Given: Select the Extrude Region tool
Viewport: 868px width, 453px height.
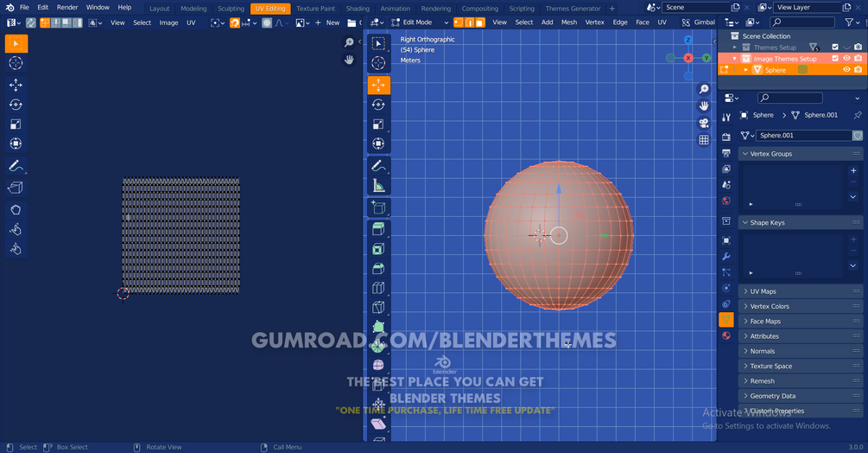Looking at the screenshot, I should [378, 229].
